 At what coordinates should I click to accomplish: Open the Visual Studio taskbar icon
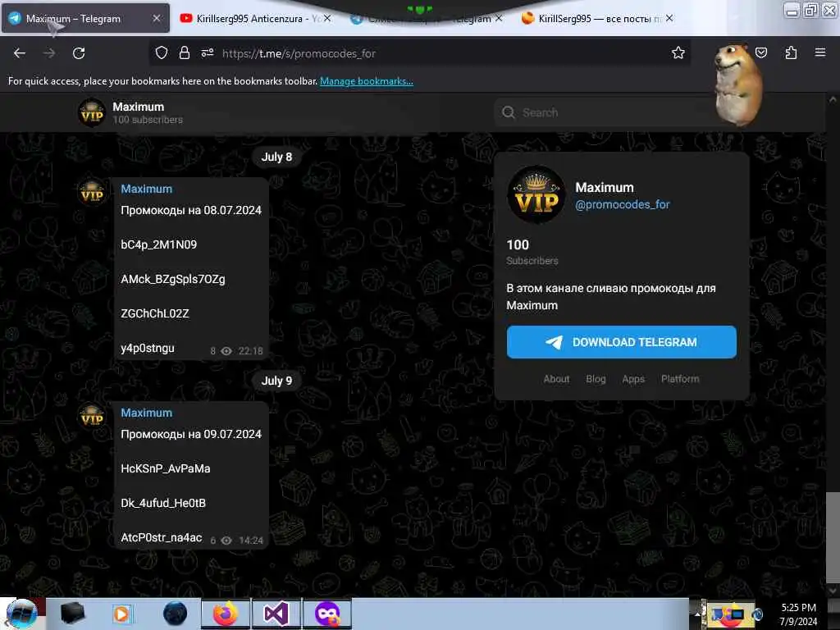click(276, 614)
